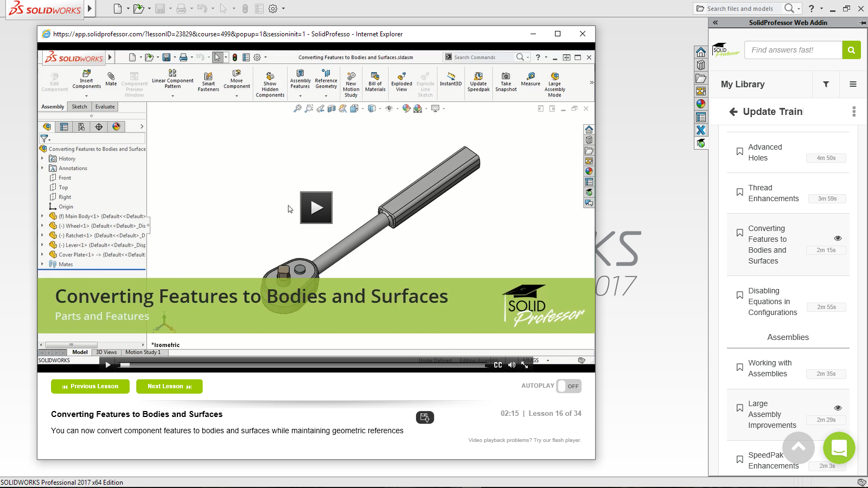Open the three-dot menu next to Update Train
This screenshot has height=488, width=868.
click(853, 112)
